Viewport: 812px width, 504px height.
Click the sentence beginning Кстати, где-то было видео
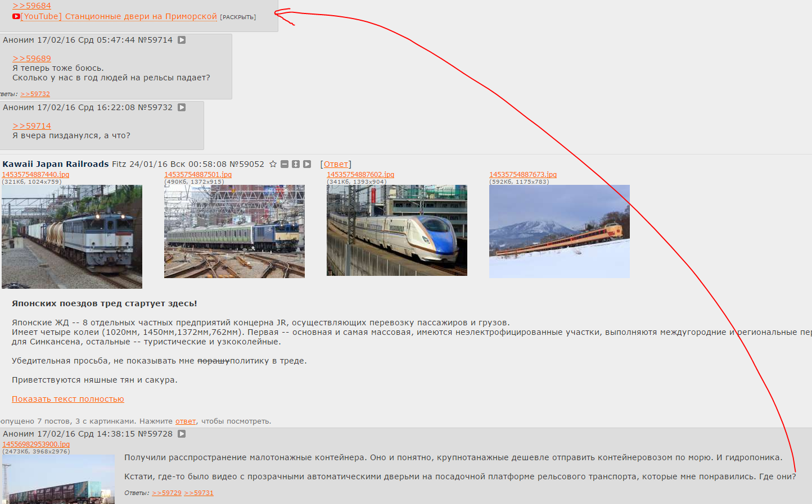460,476
